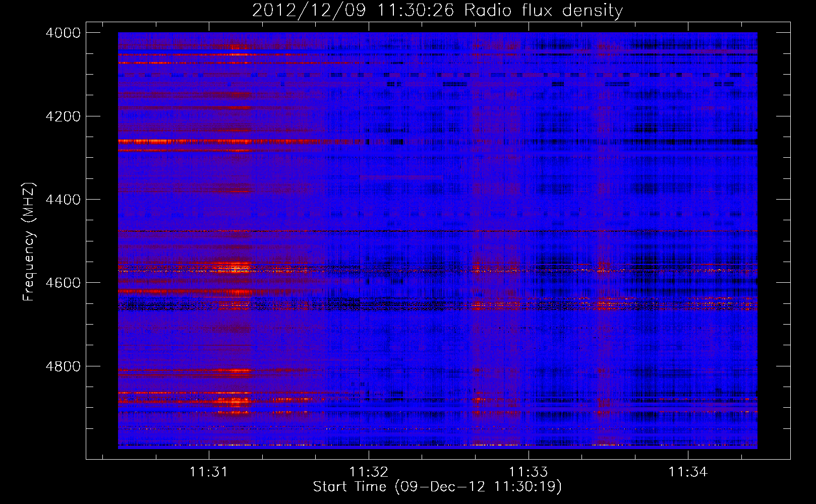
Task: Click the 11:32 time tick label
Action: point(369,472)
